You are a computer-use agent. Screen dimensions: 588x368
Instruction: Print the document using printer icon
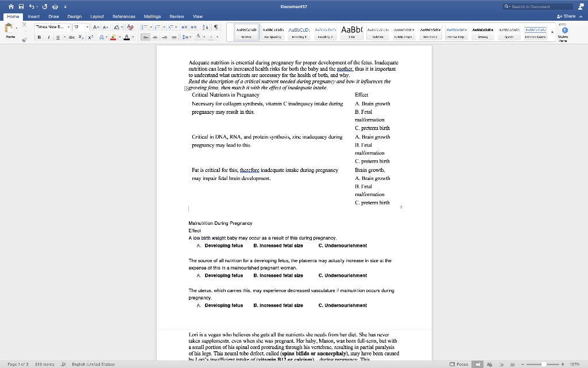tap(55, 6)
